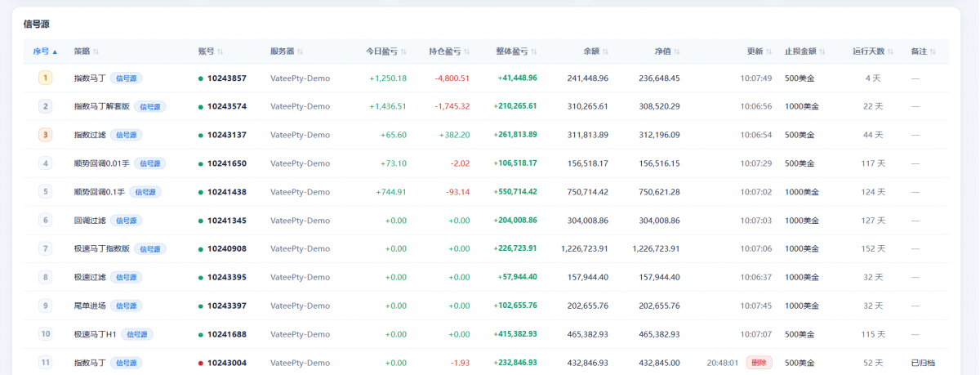The image size is (980, 375).
Task: Select the strategy name 极速过滤
Action: pyautogui.click(x=90, y=277)
